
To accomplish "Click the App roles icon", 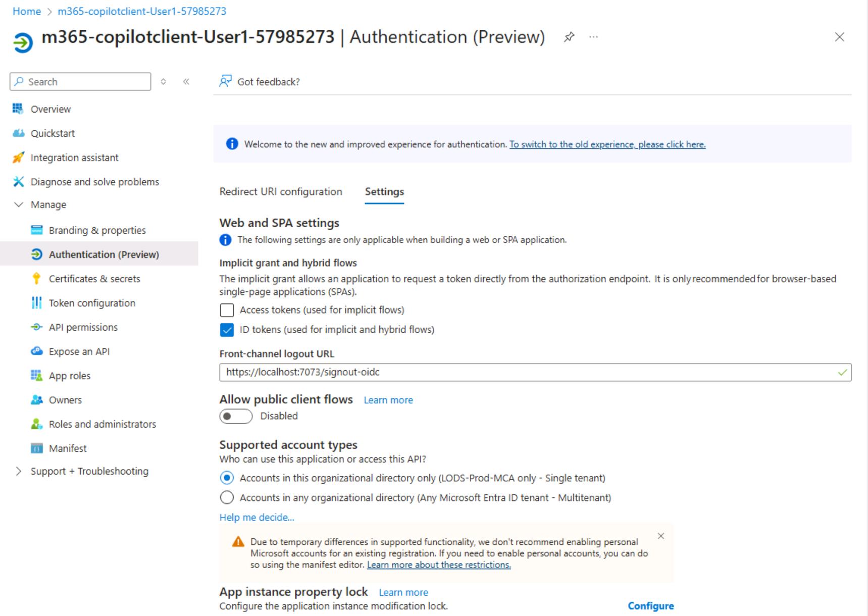I will [36, 376].
